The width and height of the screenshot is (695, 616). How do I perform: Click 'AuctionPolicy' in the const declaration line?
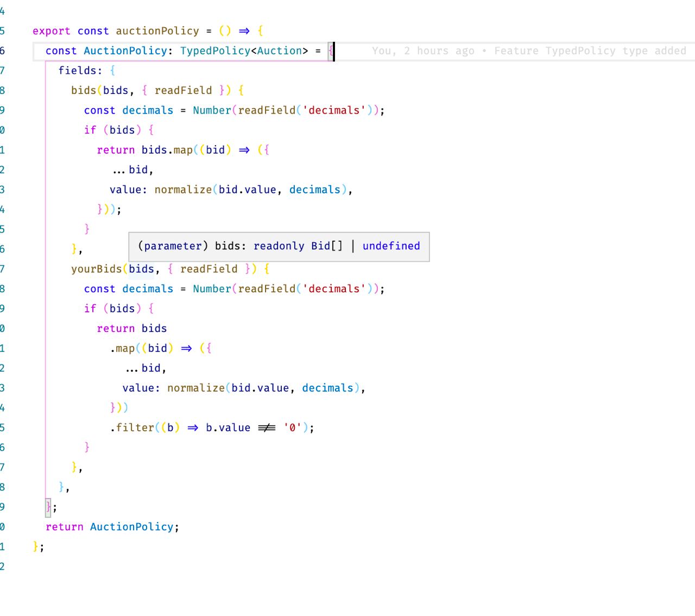pos(125,51)
